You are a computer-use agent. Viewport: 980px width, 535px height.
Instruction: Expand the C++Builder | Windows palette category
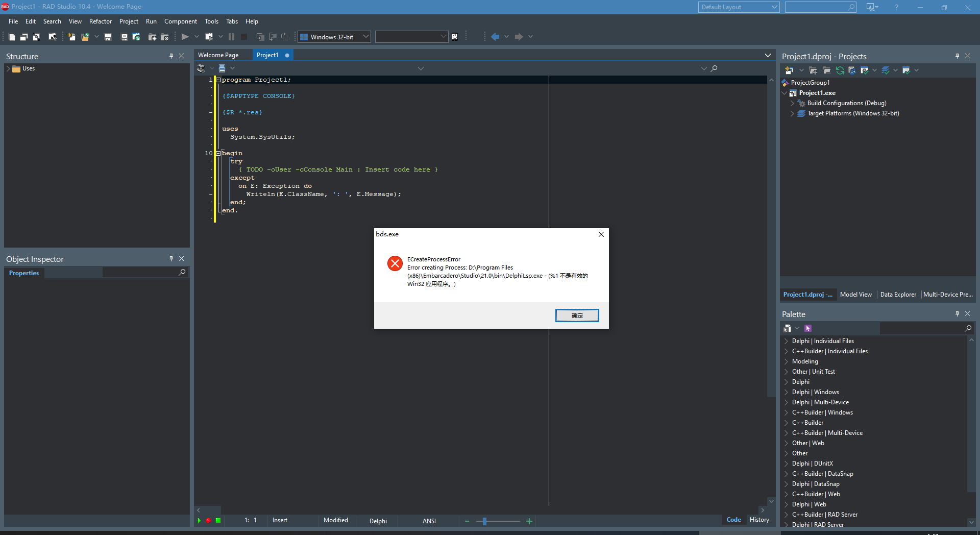[786, 412]
